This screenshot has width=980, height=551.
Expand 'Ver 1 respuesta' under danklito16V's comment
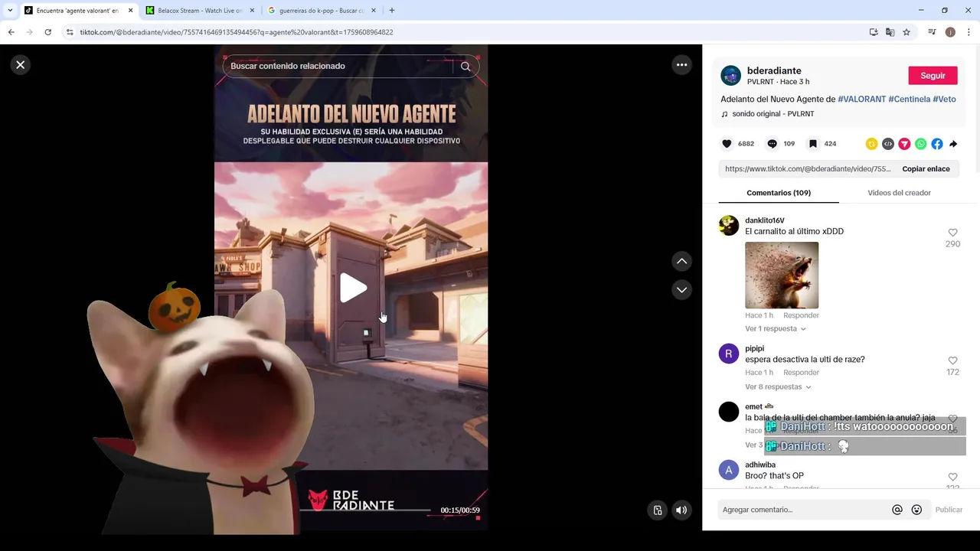point(775,329)
